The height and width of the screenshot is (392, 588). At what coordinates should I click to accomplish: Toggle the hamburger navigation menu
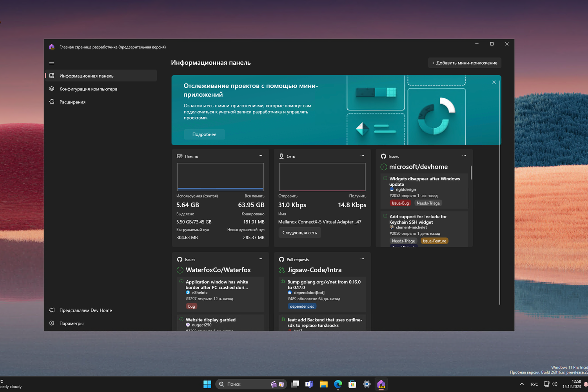tap(52, 63)
